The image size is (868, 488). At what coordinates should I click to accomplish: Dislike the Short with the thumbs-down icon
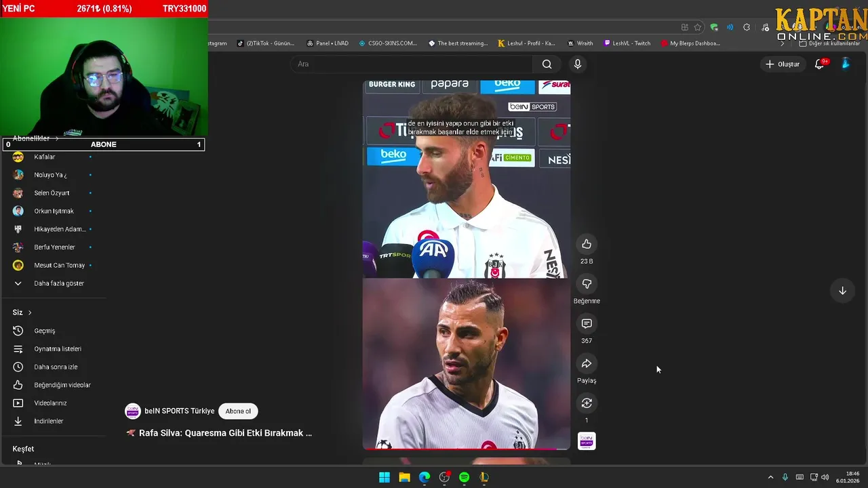(587, 284)
